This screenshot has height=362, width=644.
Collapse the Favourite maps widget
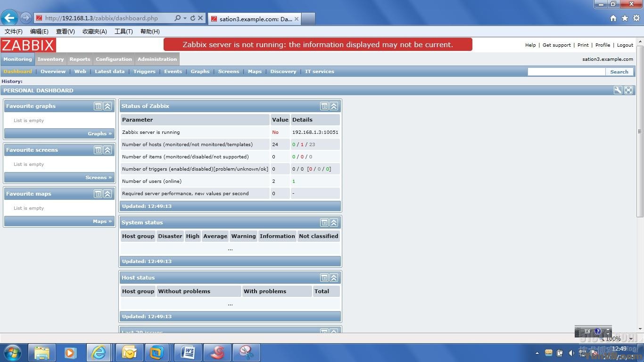click(x=107, y=194)
